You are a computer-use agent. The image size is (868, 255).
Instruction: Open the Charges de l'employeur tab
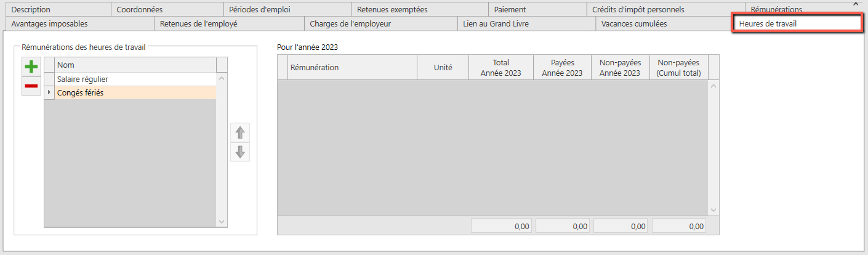click(380, 24)
